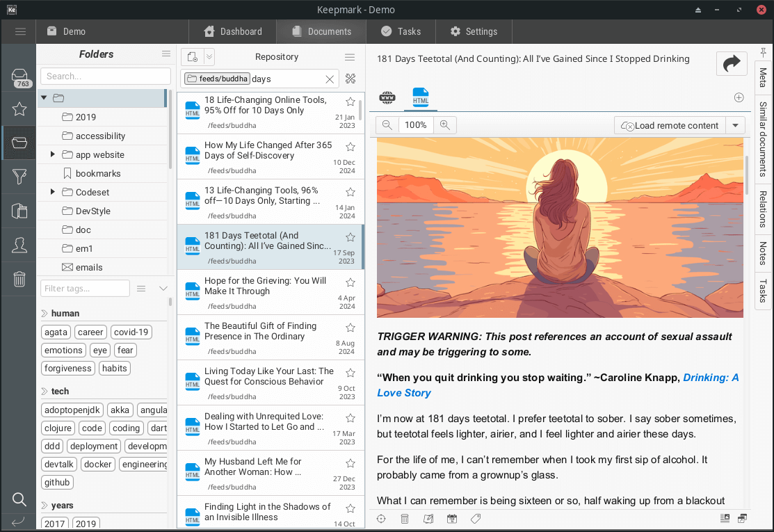This screenshot has width=774, height=532.
Task: Star the 'Hope for the Grieving' document
Action: (350, 282)
